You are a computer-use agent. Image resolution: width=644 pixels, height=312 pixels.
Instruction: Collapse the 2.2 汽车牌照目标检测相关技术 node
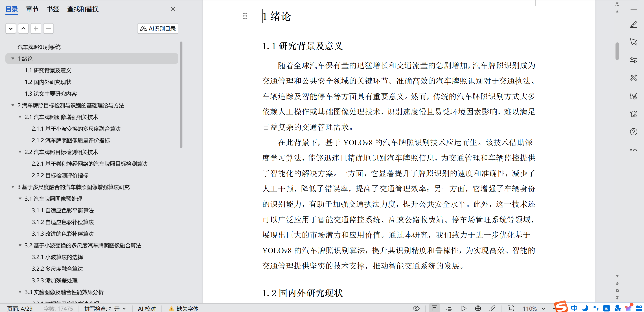point(20,152)
